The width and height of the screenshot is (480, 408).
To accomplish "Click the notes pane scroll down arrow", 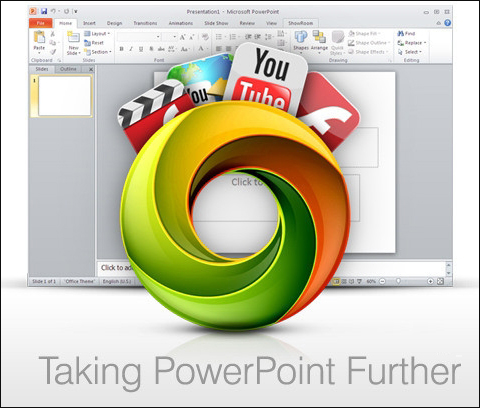I will 448,273.
